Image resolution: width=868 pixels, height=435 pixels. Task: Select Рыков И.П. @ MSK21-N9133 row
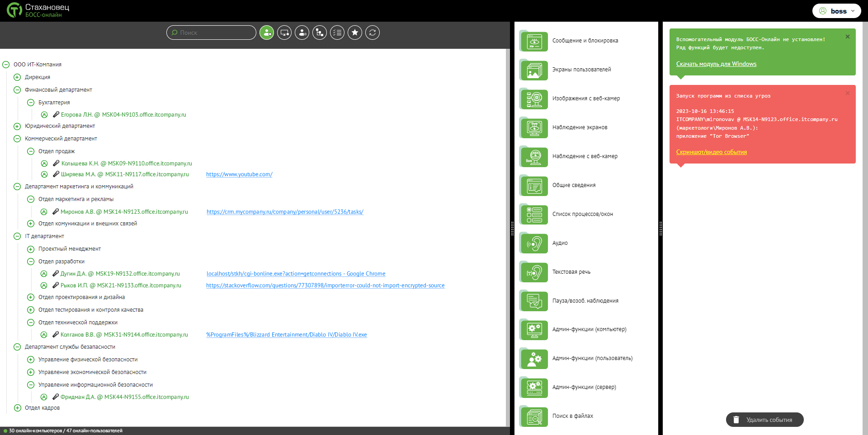tap(121, 285)
